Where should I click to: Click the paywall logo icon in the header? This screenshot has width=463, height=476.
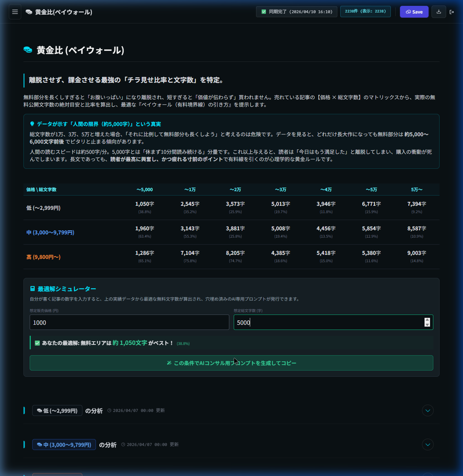point(29,12)
